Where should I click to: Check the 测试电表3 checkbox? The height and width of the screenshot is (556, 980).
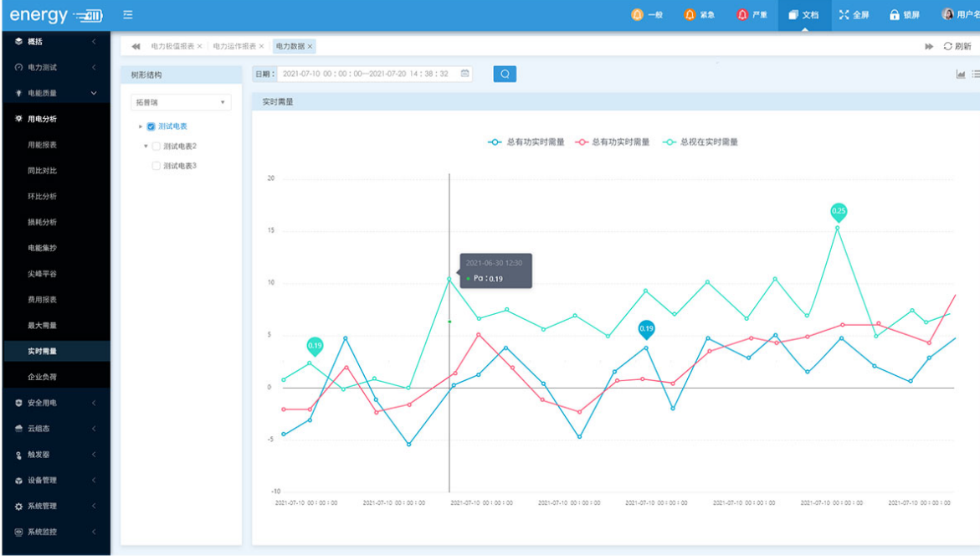[156, 167]
